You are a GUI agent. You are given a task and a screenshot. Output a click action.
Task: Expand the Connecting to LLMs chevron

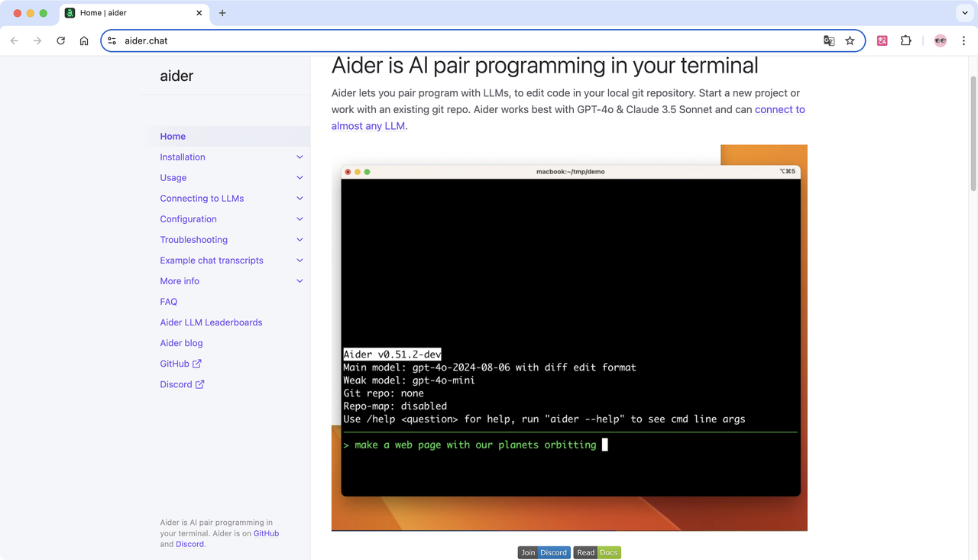300,198
